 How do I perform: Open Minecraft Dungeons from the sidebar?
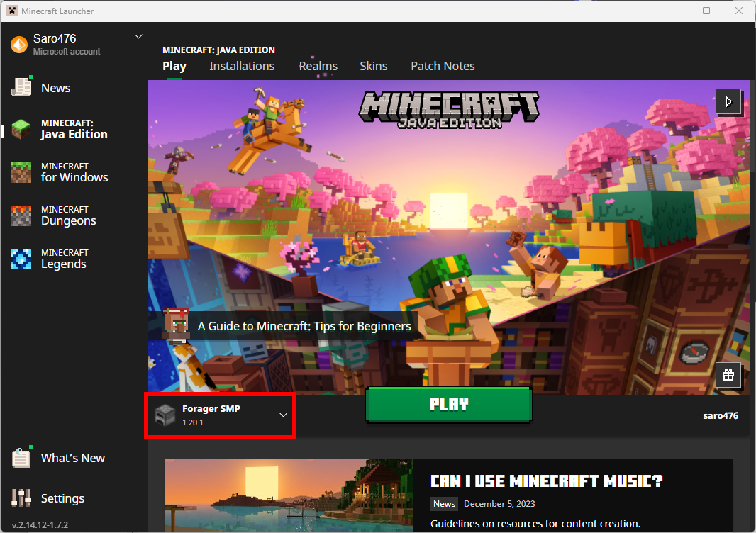53,215
